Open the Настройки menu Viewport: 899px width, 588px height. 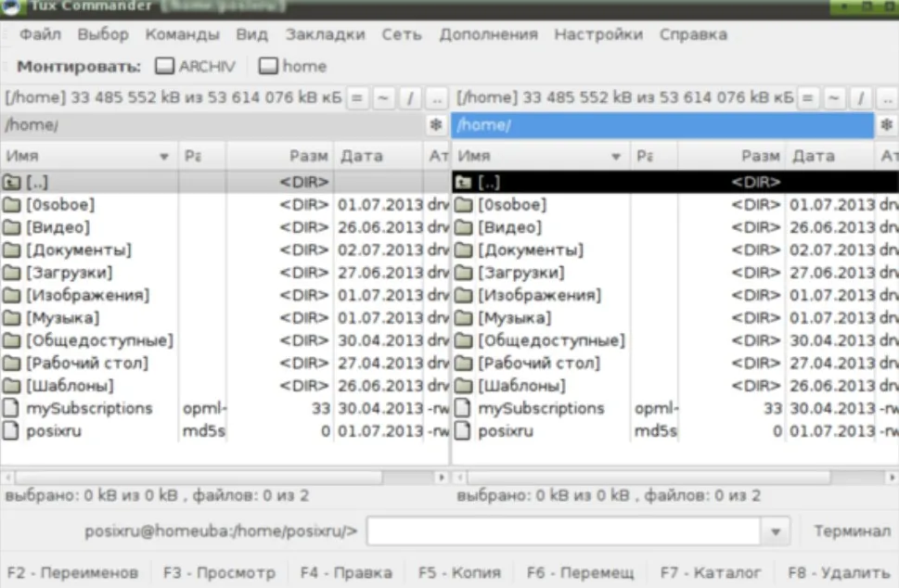pyautogui.click(x=598, y=34)
